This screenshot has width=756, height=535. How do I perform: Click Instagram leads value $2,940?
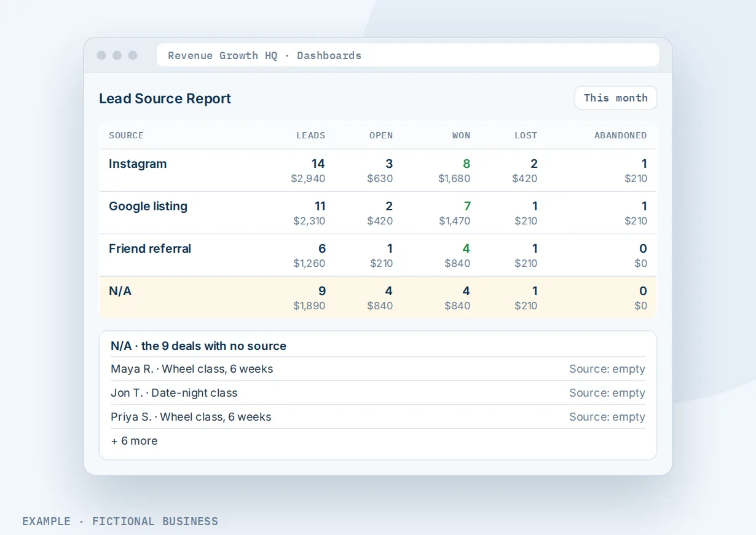pos(308,178)
